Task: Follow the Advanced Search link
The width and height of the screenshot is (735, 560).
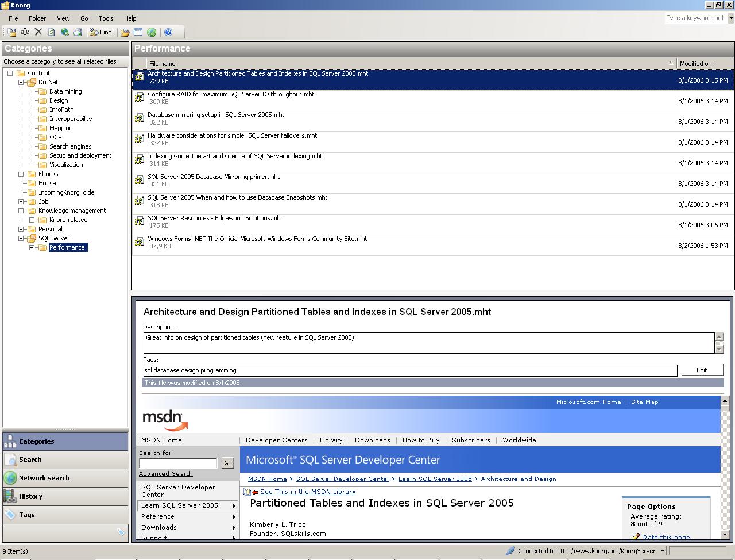Action: (166, 474)
